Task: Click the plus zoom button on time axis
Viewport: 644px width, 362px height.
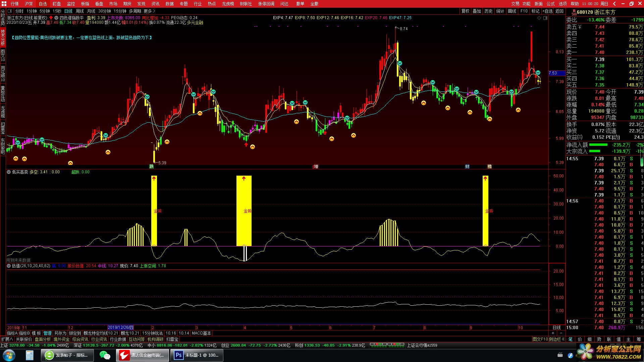Action: (553, 333)
